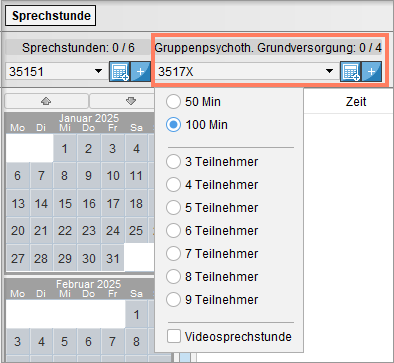
Task: Open the 35151 dropdown
Action: point(55,71)
